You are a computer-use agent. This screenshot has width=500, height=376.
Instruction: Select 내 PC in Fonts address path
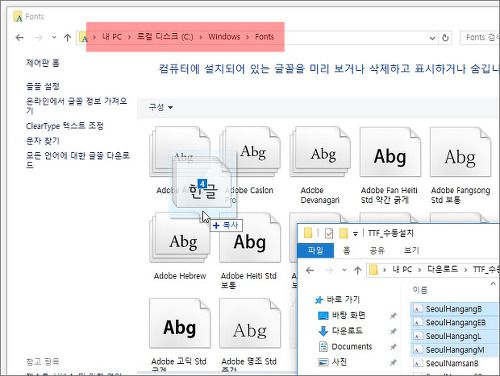pos(112,37)
